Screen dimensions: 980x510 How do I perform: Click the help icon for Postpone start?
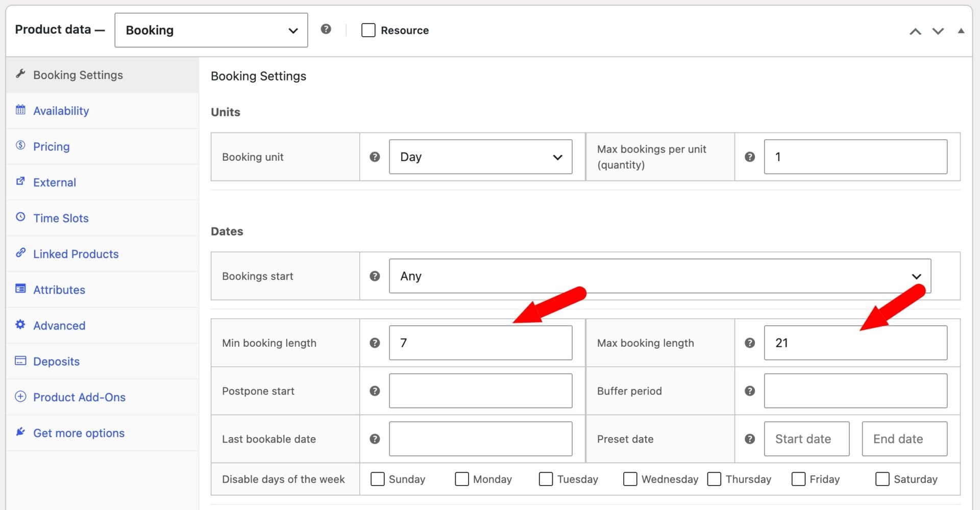tap(375, 391)
